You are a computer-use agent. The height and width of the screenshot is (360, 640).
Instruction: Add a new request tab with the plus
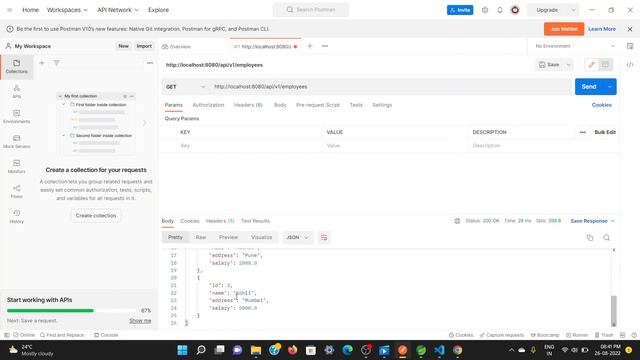coord(310,46)
